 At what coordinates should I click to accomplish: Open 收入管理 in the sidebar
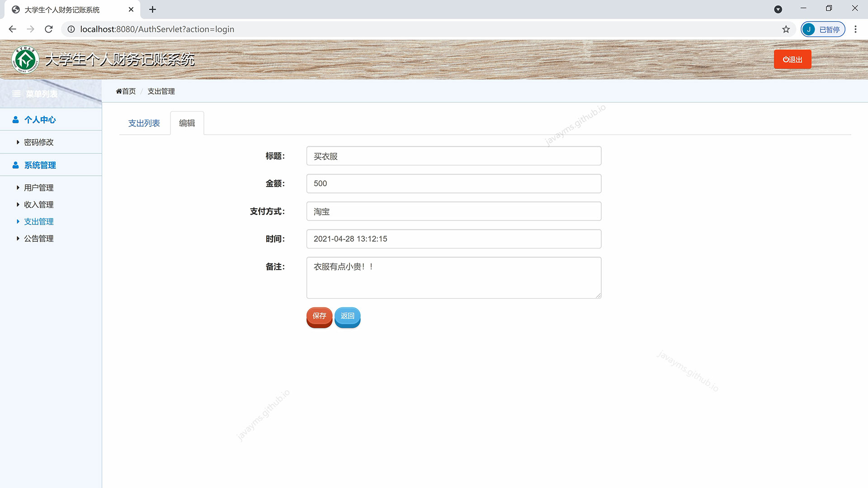click(x=38, y=205)
